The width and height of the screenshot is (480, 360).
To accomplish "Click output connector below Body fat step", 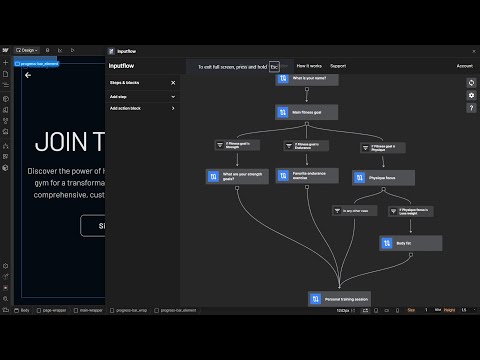I will click(x=411, y=255).
